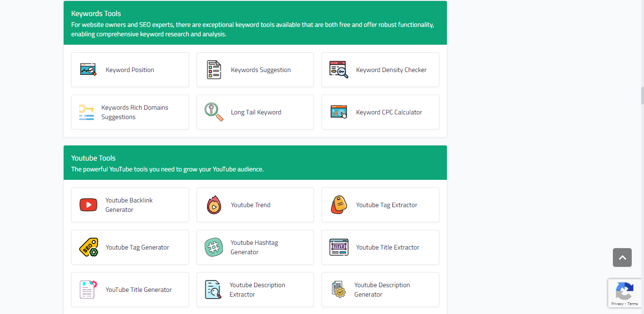Open the Keyword CPC Calculator tool
The width and height of the screenshot is (644, 314).
[380, 112]
